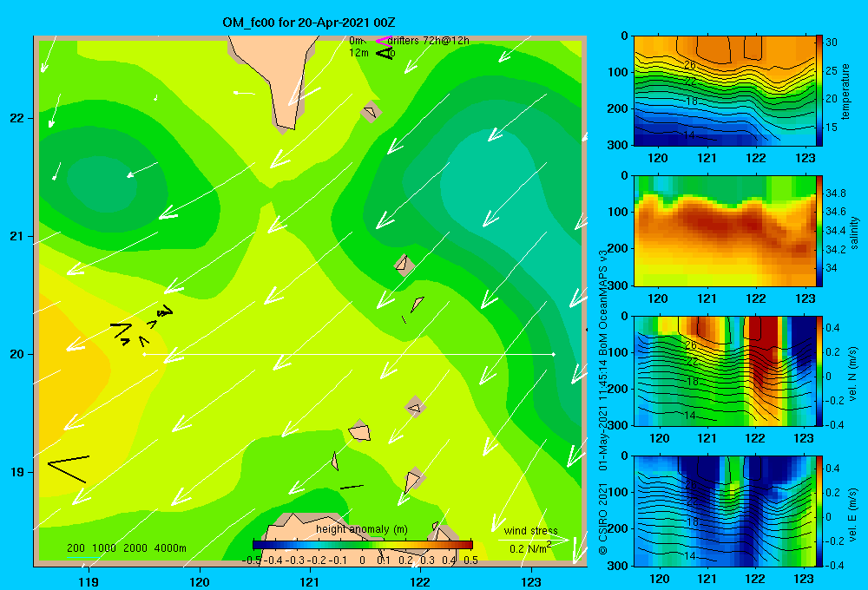Click the vel. E color scale bar
The width and height of the screenshot is (868, 590).
tap(819, 511)
